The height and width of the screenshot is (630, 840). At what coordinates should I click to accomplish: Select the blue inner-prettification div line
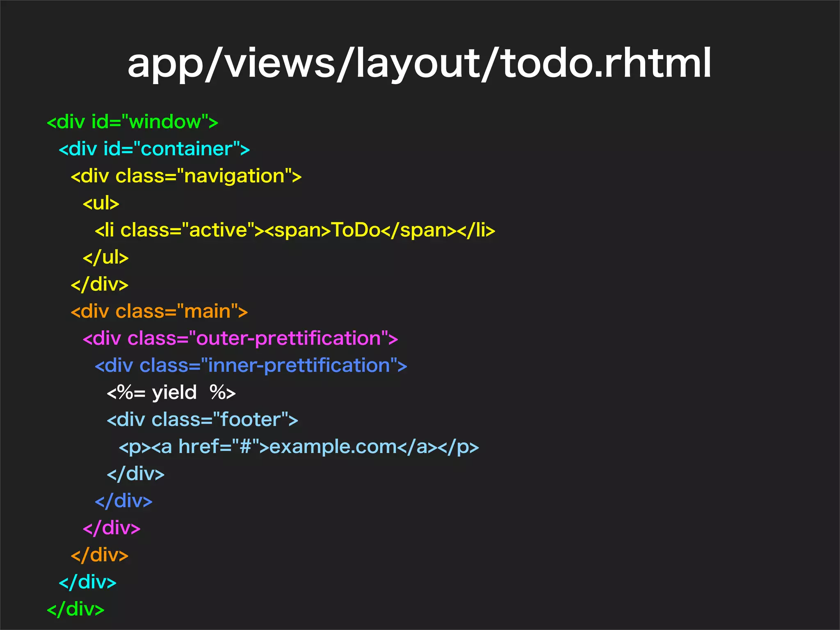pos(251,366)
